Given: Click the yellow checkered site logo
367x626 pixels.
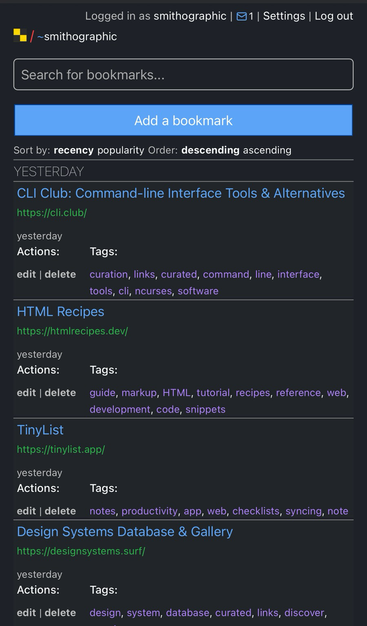Looking at the screenshot, I should tap(20, 36).
